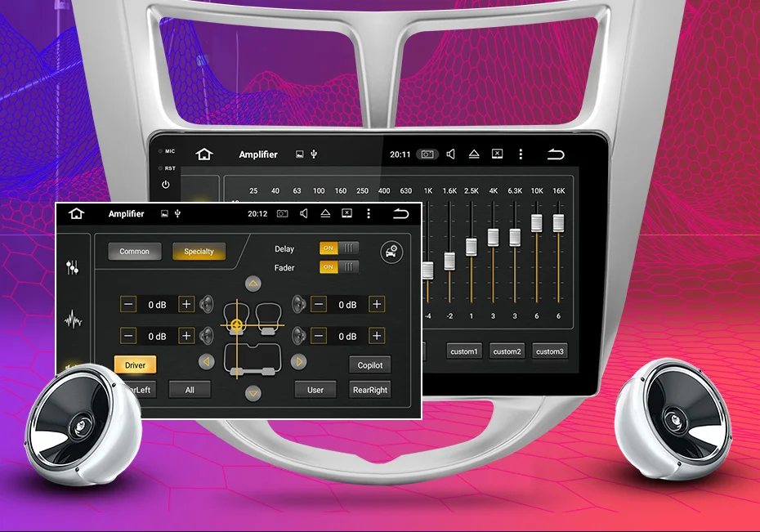Tap the car seat reset icon beside Delay
This screenshot has width=760, height=532.
[391, 252]
